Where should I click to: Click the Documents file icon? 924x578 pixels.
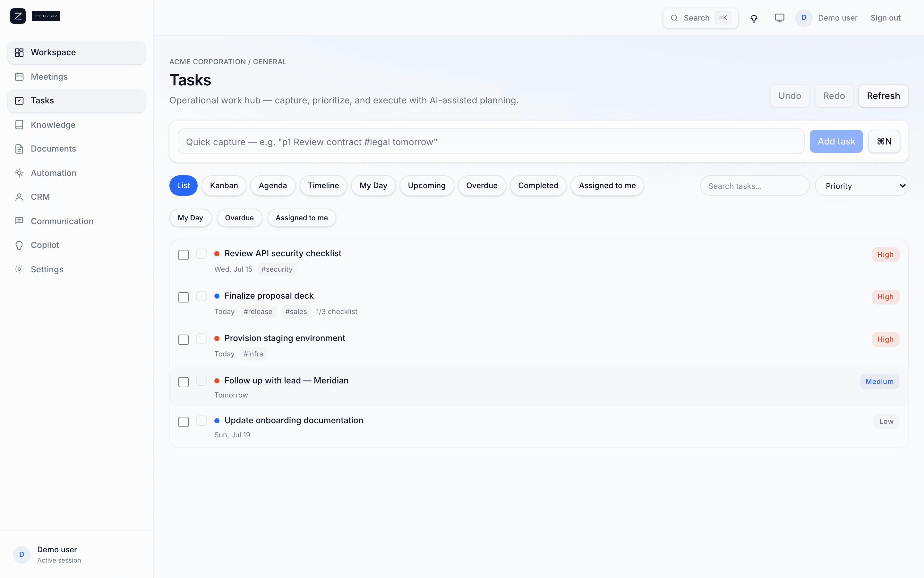click(19, 149)
